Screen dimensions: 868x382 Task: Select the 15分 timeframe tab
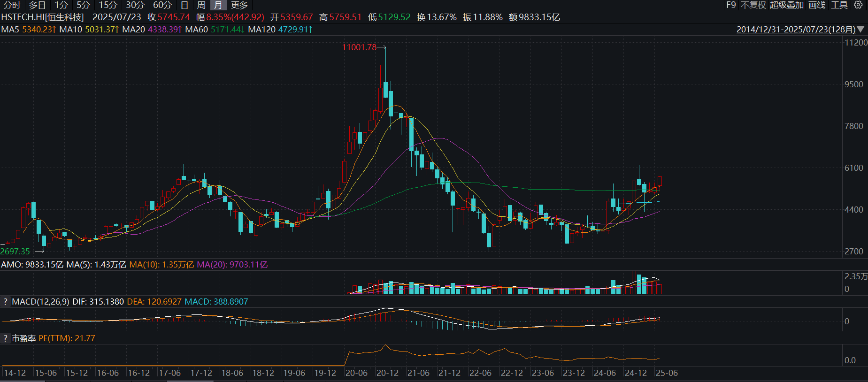108,5
